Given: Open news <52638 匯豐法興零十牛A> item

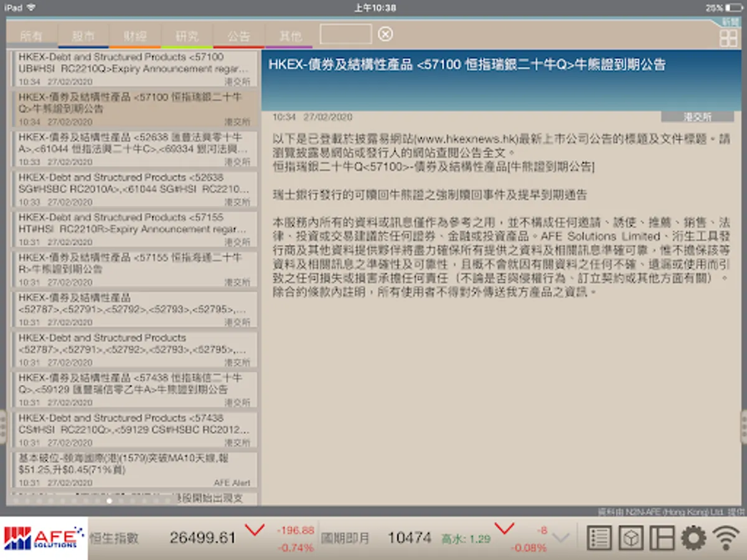Looking at the screenshot, I should pos(134,149).
